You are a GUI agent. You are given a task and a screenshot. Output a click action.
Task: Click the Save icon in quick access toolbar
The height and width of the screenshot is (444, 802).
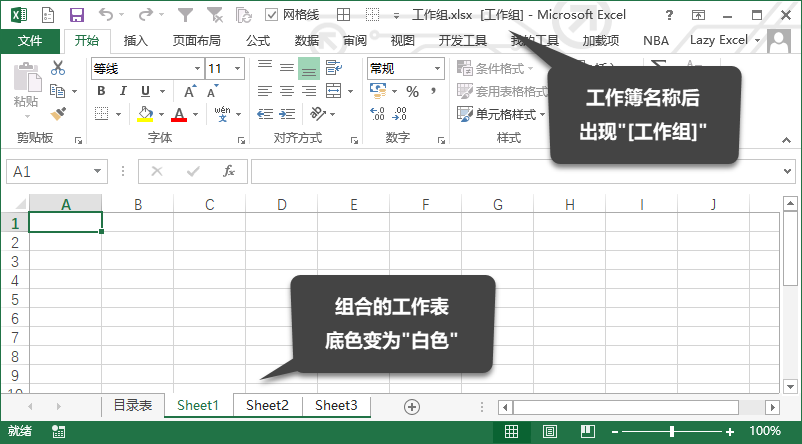click(77, 15)
